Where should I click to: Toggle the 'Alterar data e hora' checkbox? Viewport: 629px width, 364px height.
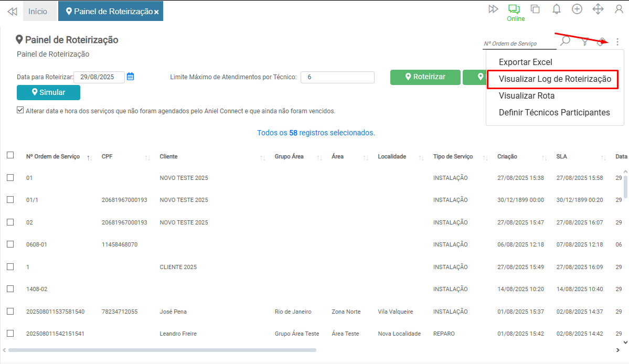pos(20,111)
